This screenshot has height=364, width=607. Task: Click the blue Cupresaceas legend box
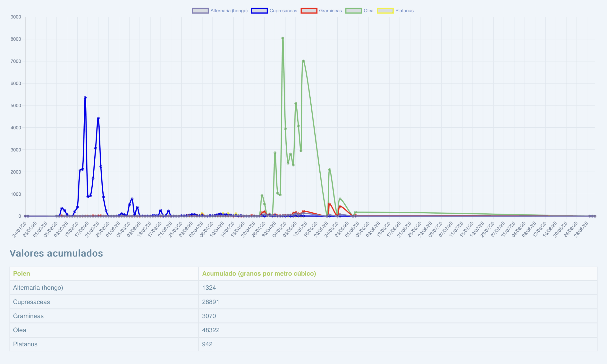point(259,10)
